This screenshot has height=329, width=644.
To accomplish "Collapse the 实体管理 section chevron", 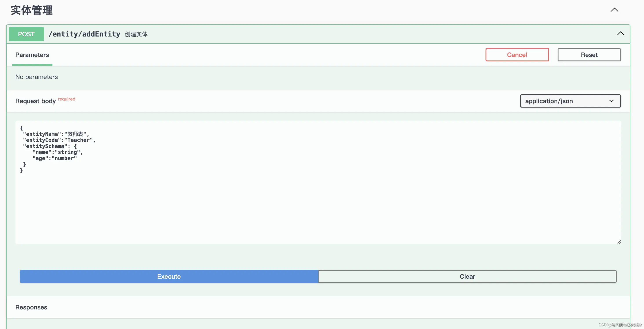I will point(614,10).
